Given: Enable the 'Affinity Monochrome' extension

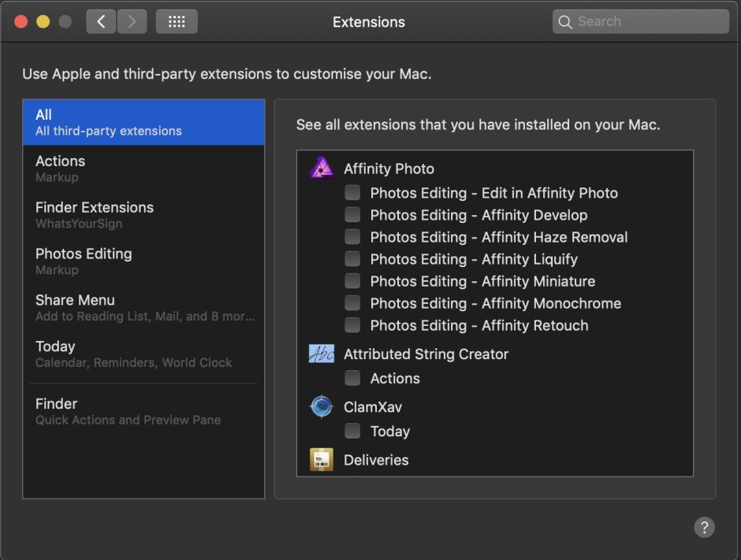Looking at the screenshot, I should tap(352, 302).
